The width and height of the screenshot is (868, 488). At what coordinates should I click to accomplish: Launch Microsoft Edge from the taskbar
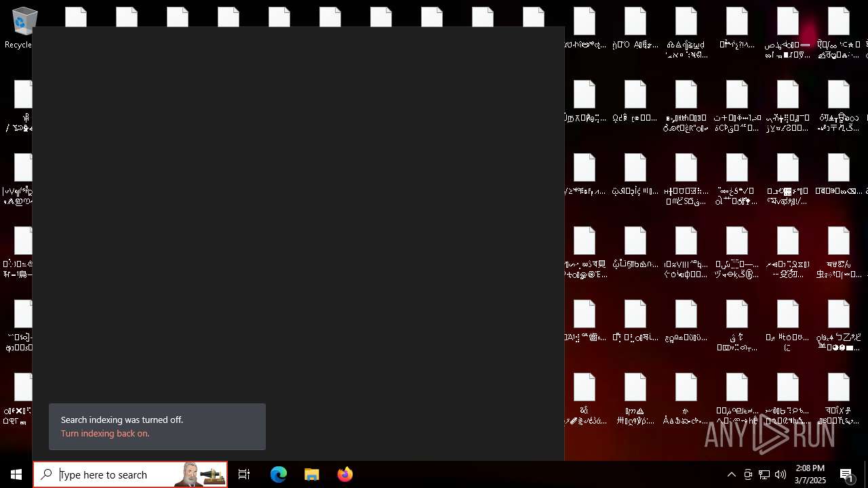click(279, 474)
